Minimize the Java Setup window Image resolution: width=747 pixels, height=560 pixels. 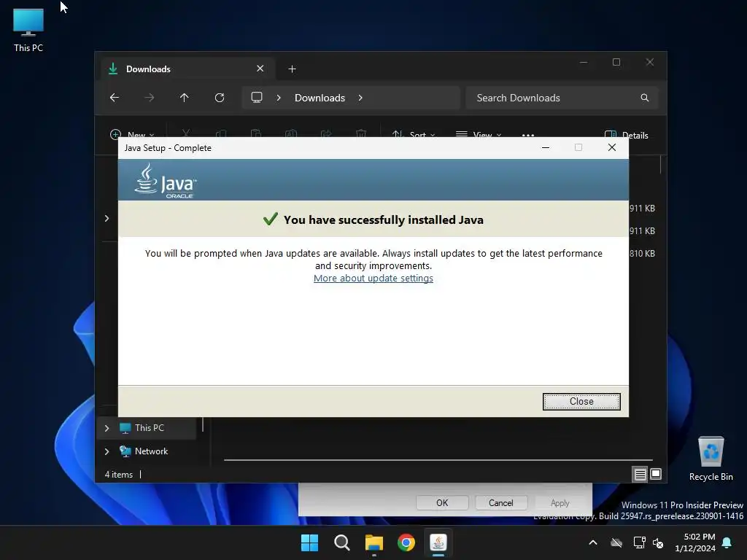546,147
